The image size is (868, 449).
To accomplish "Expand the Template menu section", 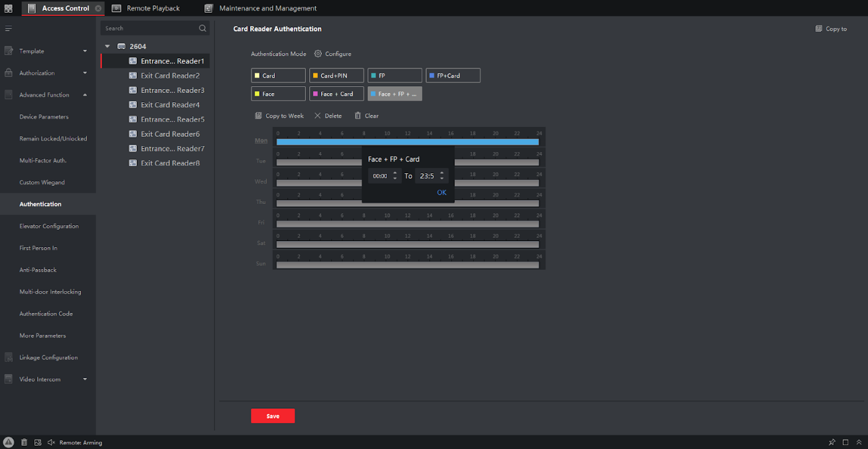I will tap(84, 51).
